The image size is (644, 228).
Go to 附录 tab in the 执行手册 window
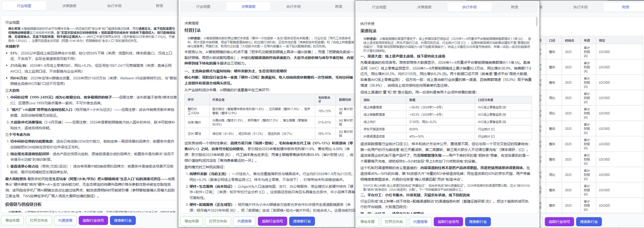point(515,7)
